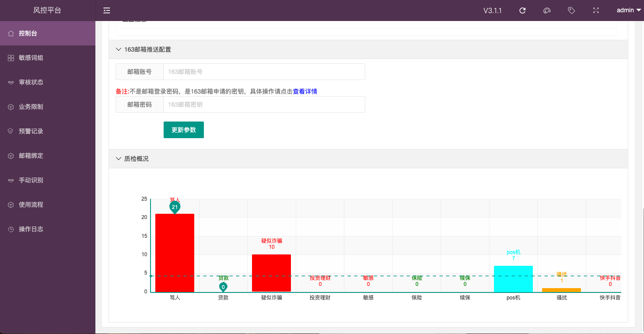
Task: Click the tag icon in header
Action: point(571,10)
